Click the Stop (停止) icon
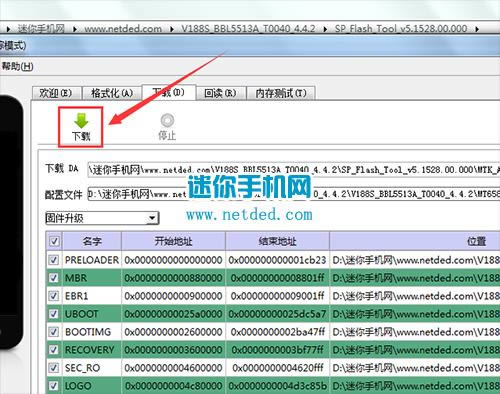Image resolution: width=500 pixels, height=394 pixels. 167,120
